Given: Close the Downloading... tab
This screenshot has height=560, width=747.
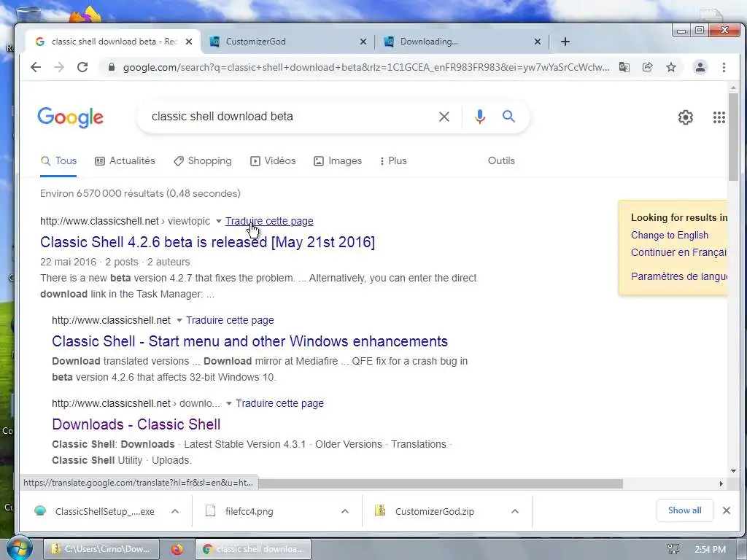Looking at the screenshot, I should pos(538,42).
